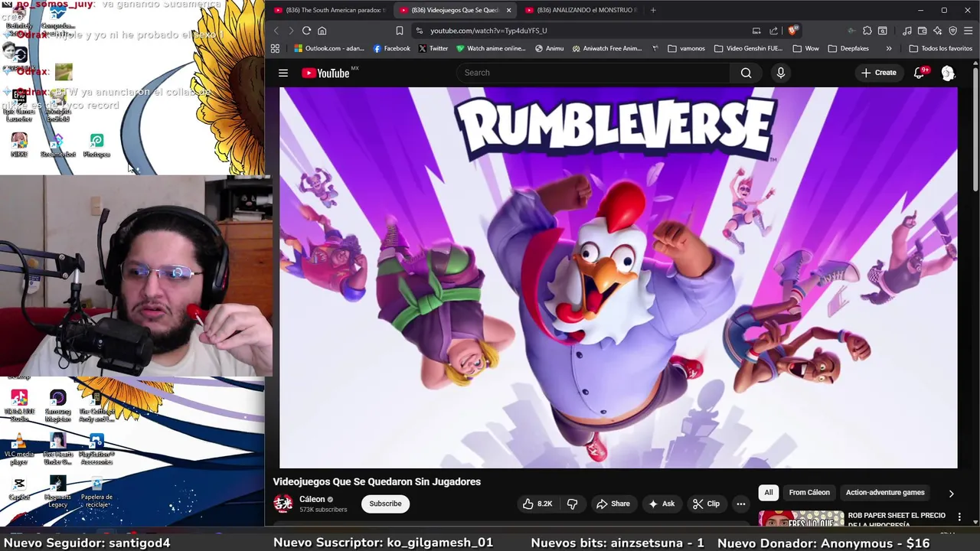Open the Photopea desktop shortcut

pos(96,145)
